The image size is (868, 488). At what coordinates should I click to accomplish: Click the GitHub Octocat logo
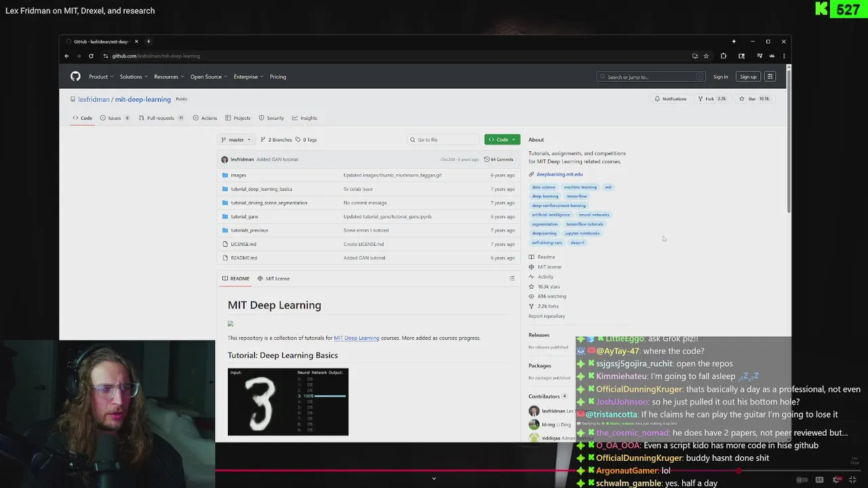tap(75, 77)
